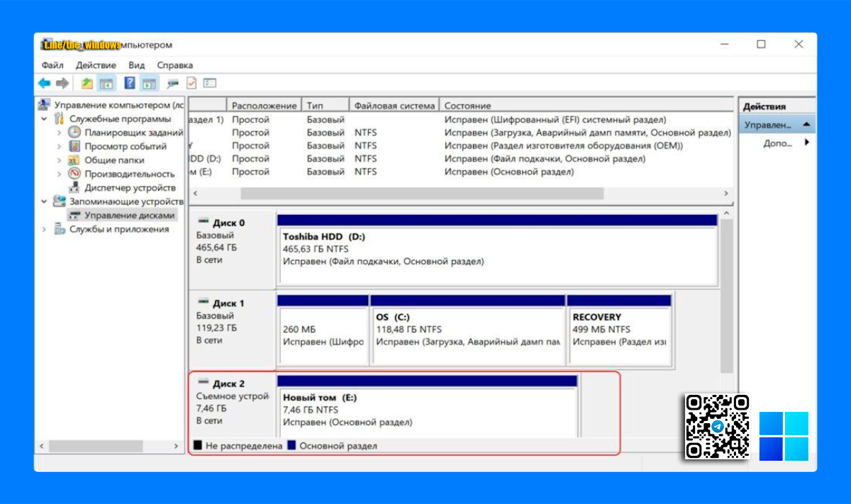Collapse the Управлен... section in the Действия pane

(x=806, y=125)
